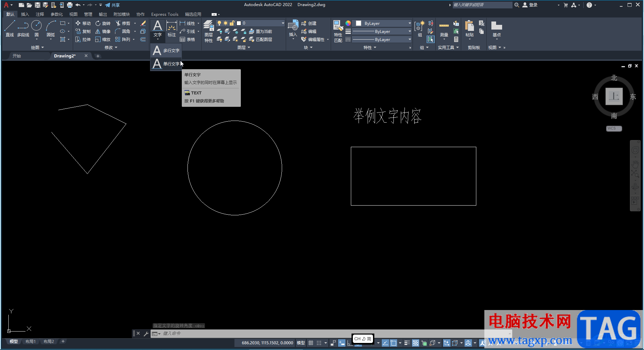Open the 参数化 ribbon tab
644x350 pixels.
click(x=57, y=14)
